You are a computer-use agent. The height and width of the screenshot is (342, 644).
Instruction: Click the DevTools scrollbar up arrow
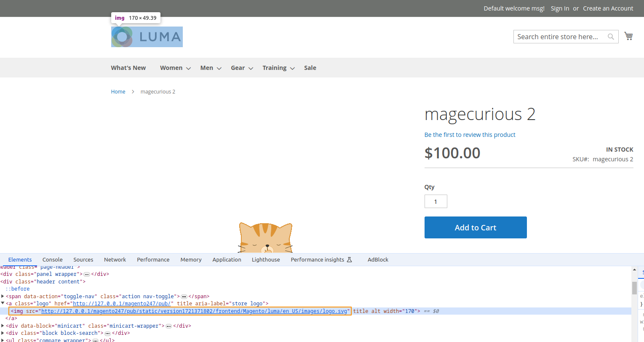coord(635,270)
